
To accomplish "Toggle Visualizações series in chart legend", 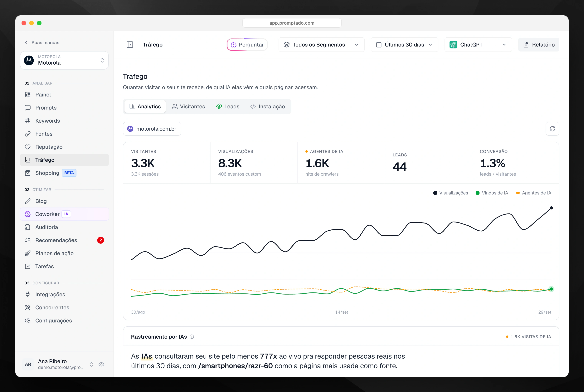I will point(450,193).
